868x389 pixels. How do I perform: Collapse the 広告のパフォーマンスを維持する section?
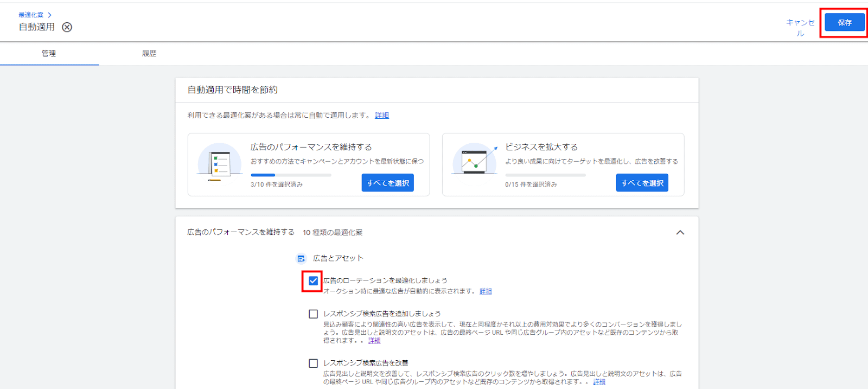tap(680, 232)
